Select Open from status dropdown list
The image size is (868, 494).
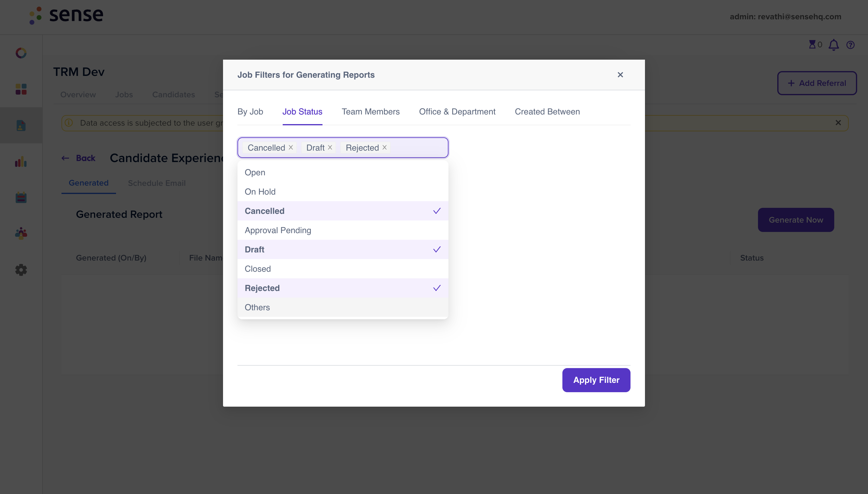click(343, 172)
